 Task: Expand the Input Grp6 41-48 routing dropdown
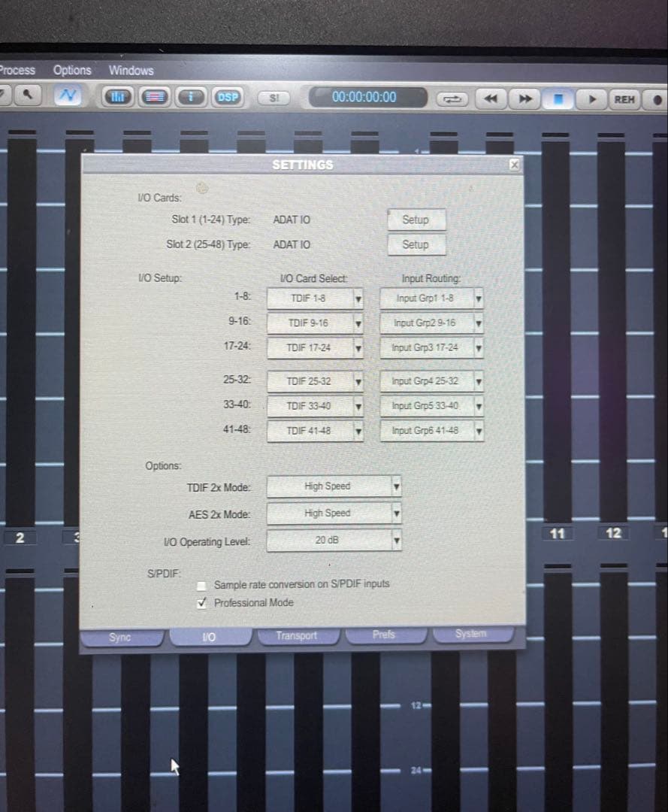(479, 431)
